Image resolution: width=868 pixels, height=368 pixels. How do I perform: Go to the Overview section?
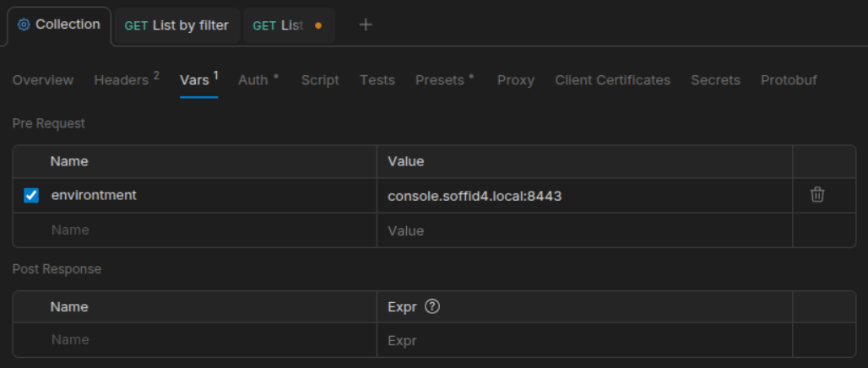(x=43, y=80)
